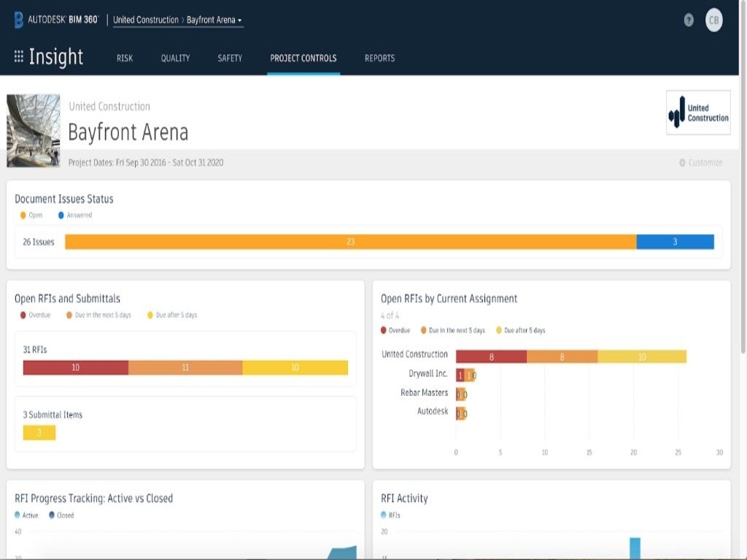Click the Customize button
The width and height of the screenshot is (747, 560).
[x=700, y=163]
